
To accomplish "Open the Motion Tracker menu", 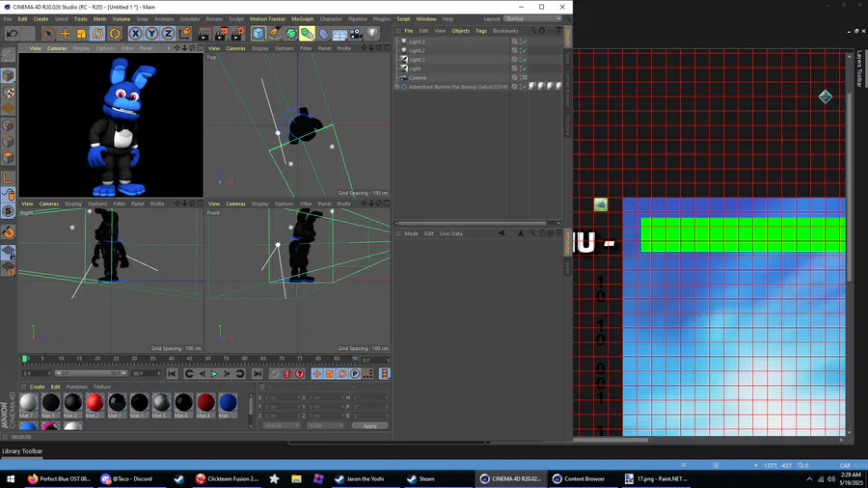I will [267, 19].
